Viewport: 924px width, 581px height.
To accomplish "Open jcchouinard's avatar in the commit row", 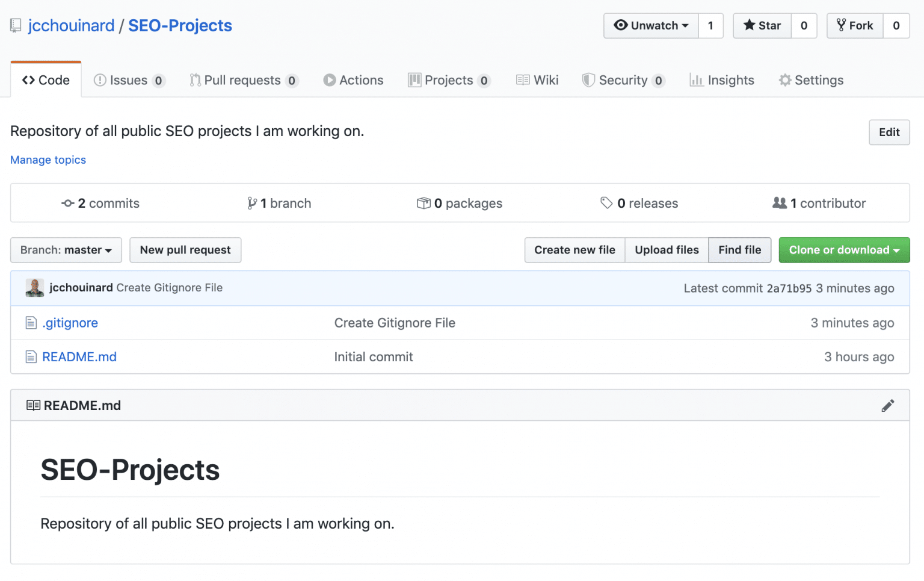I will [x=34, y=287].
